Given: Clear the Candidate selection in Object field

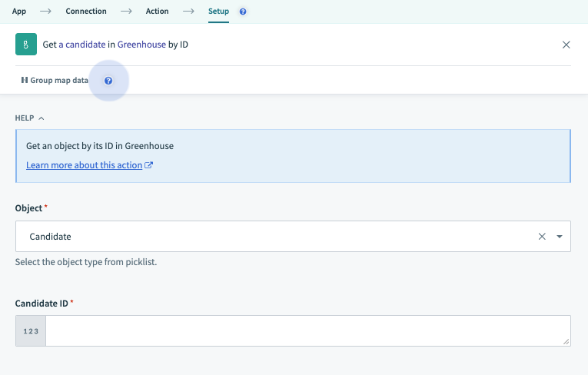Looking at the screenshot, I should (x=542, y=237).
